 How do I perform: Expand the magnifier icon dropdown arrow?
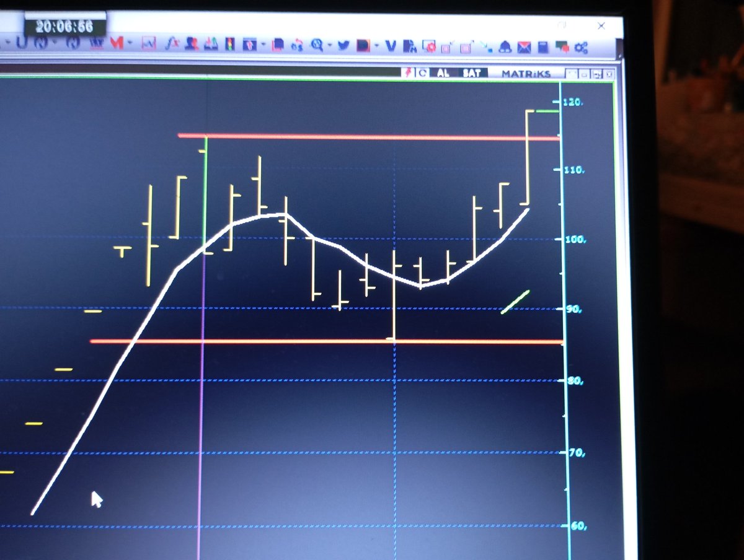tap(330, 45)
